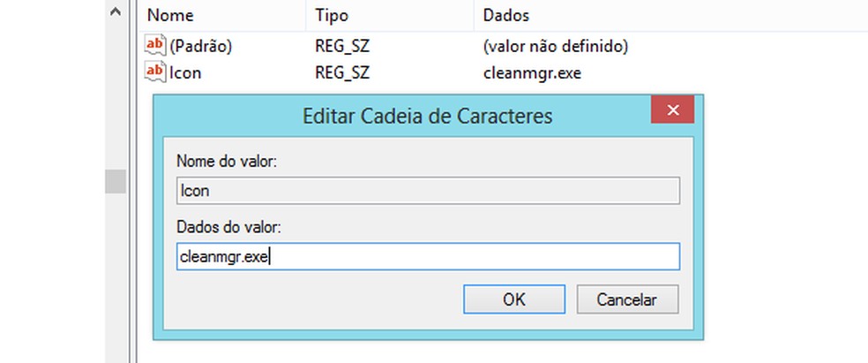868x363 pixels.
Task: Select the Icon value name
Action: pos(185,72)
